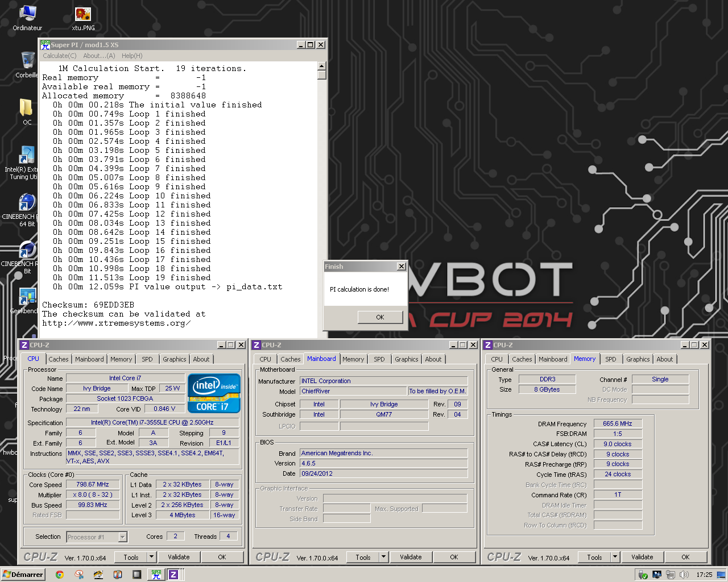Click OK button in CPU-Z Memory window
This screenshot has height=582, width=728.
tap(686, 557)
